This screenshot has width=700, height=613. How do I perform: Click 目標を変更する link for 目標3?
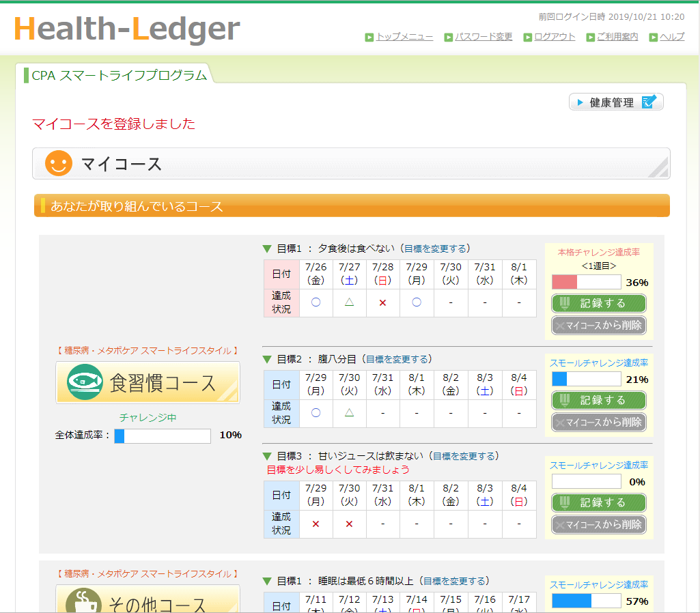tap(464, 456)
